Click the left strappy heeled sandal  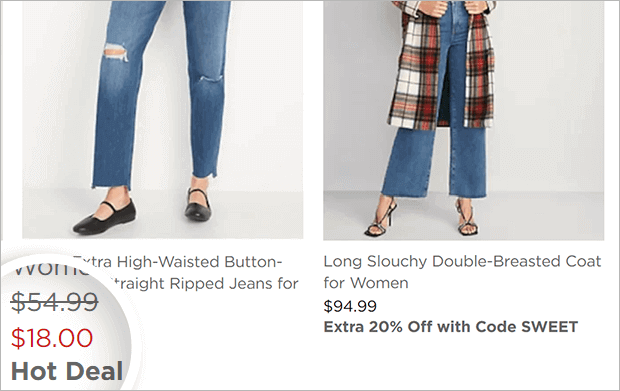[381, 219]
